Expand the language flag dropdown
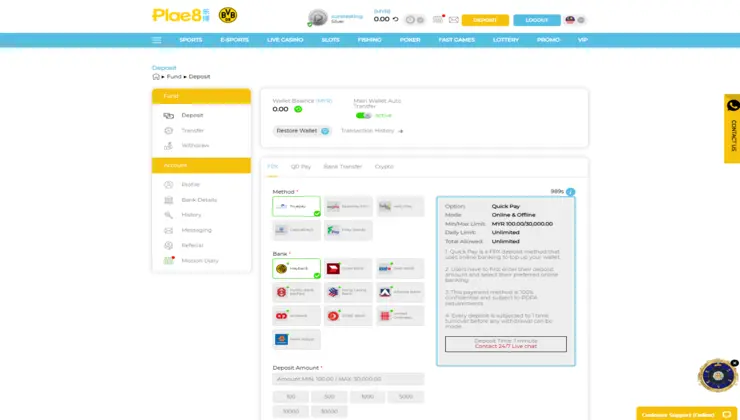The image size is (740, 420). click(575, 20)
